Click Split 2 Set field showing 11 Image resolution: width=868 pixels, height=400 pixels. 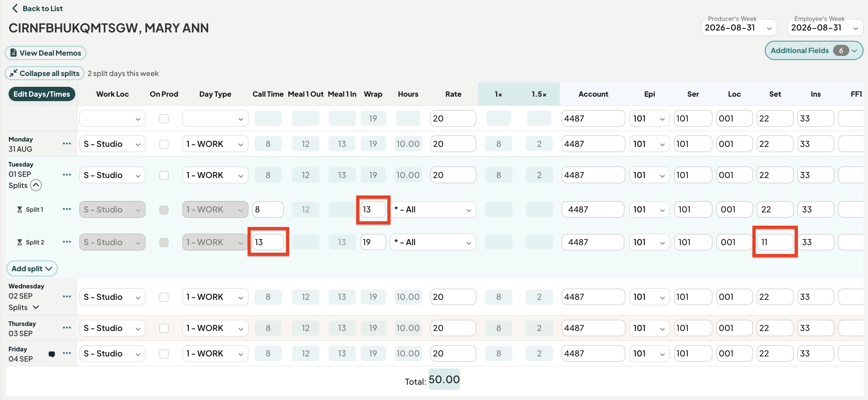pos(775,242)
